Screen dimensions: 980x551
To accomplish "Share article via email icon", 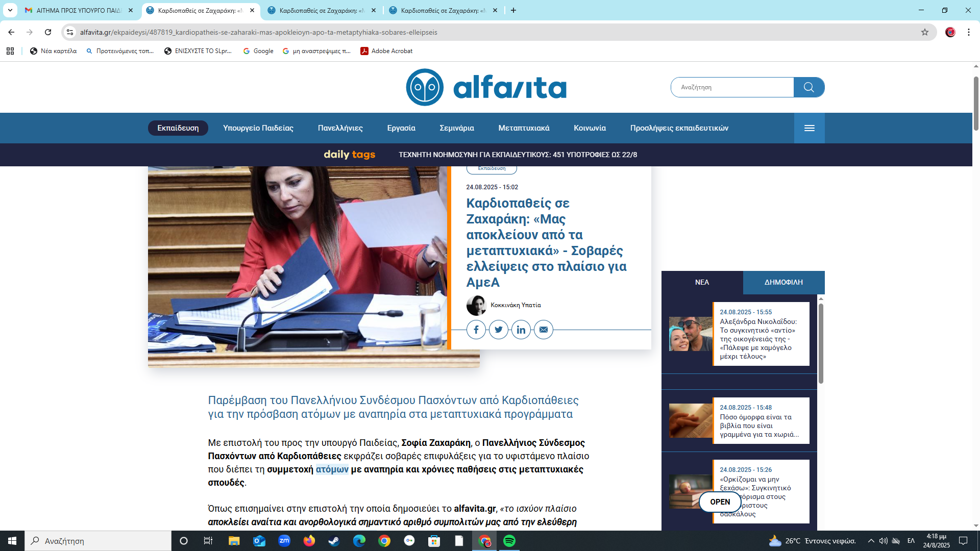I will [x=543, y=330].
